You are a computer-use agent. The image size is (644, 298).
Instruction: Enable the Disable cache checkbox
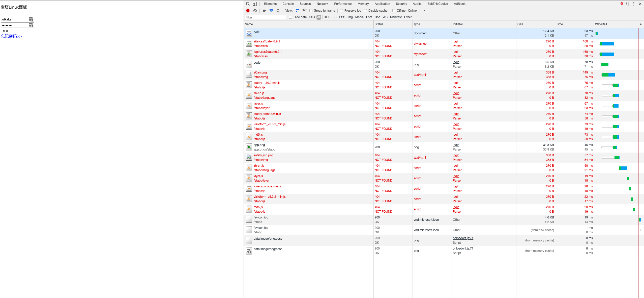point(365,11)
